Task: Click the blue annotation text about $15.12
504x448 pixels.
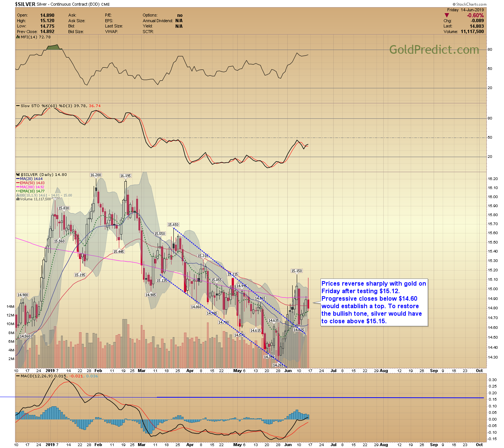Action: pos(373,303)
